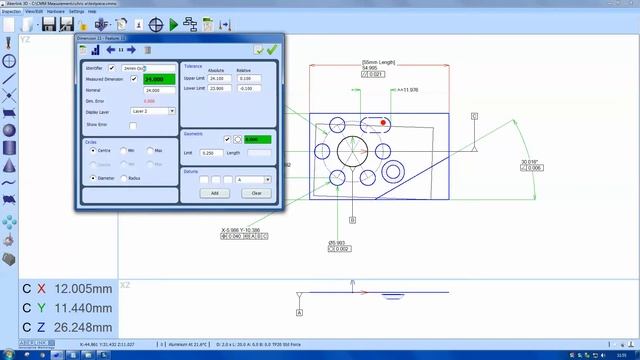Click the New inspection blank page icon
Viewport: 640px width, 360px height.
click(x=9, y=24)
